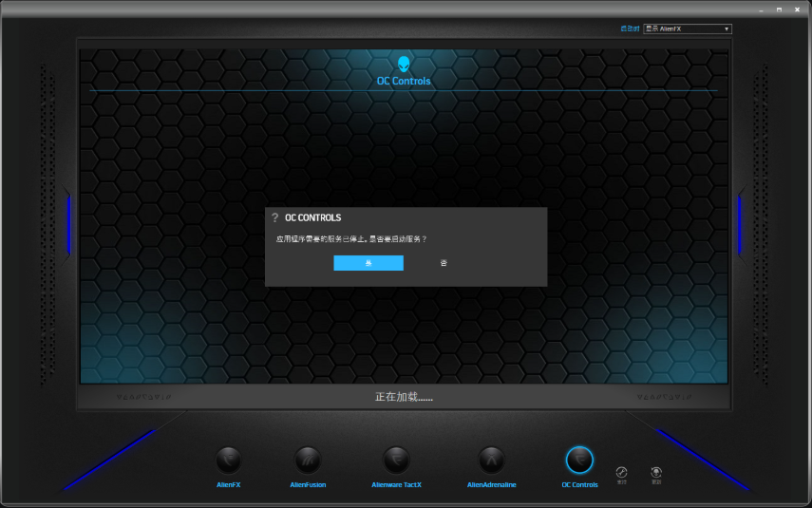Close the Command Center window
812x508 pixels.
[x=797, y=9]
